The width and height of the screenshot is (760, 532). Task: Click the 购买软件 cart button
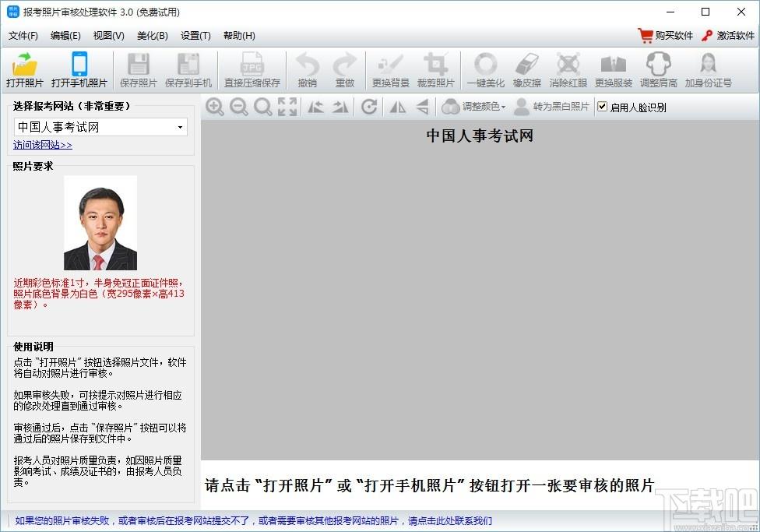tap(666, 35)
